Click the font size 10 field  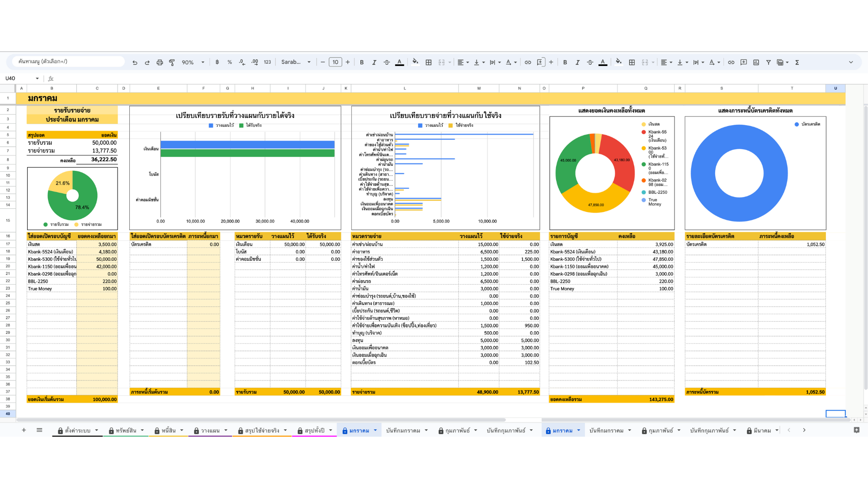(335, 62)
